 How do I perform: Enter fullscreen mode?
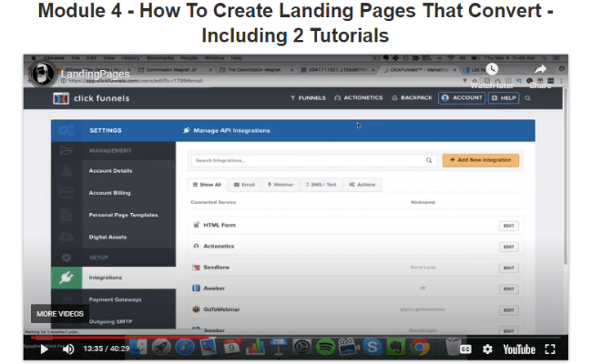(550, 349)
